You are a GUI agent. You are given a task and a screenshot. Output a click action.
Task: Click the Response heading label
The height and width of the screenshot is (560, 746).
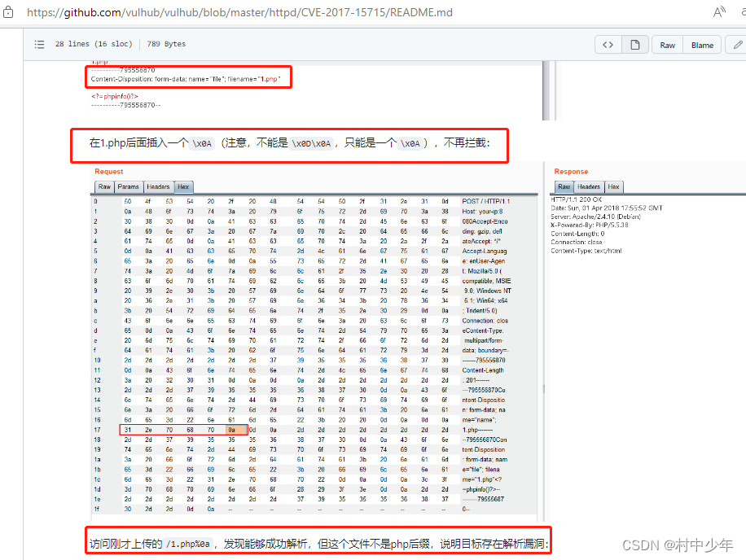pos(571,172)
